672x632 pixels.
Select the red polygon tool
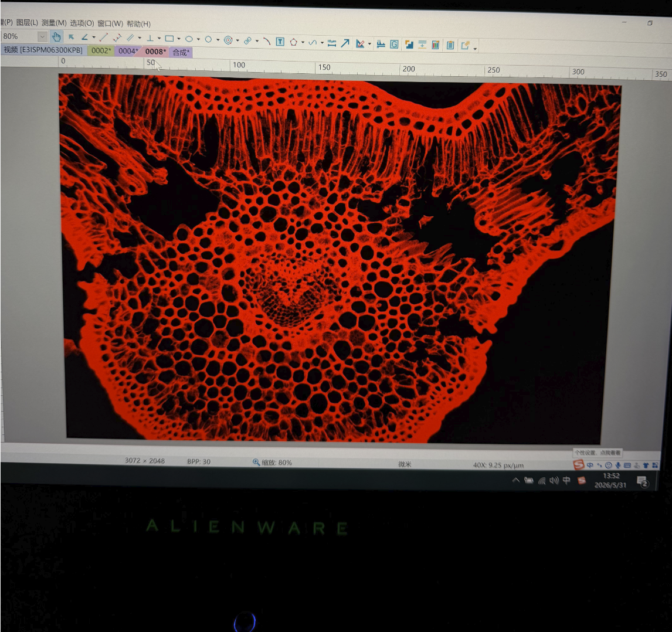pos(294,42)
